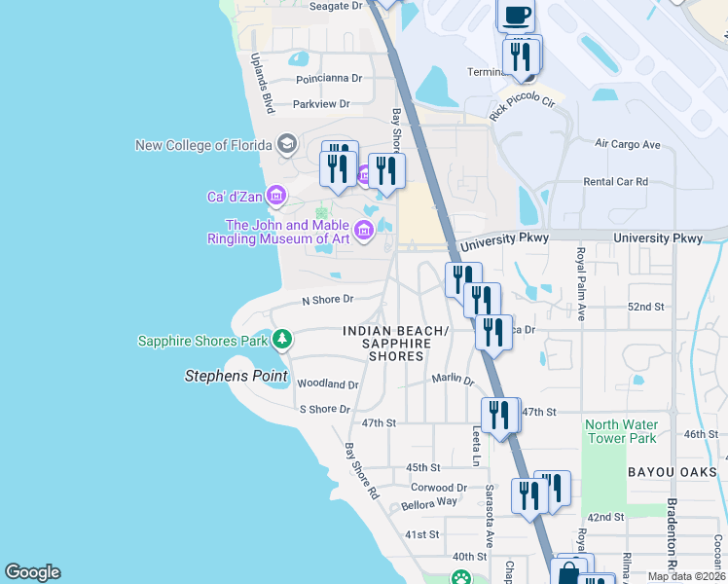
Task: Click the Corwood Dr label
Action: 439,488
